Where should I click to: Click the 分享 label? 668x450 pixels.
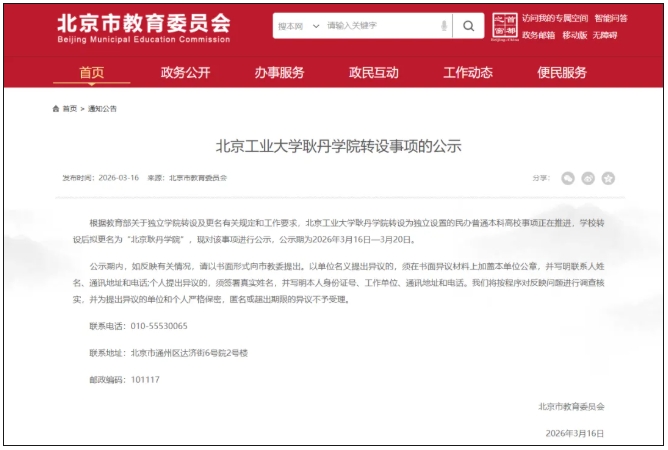coord(541,178)
